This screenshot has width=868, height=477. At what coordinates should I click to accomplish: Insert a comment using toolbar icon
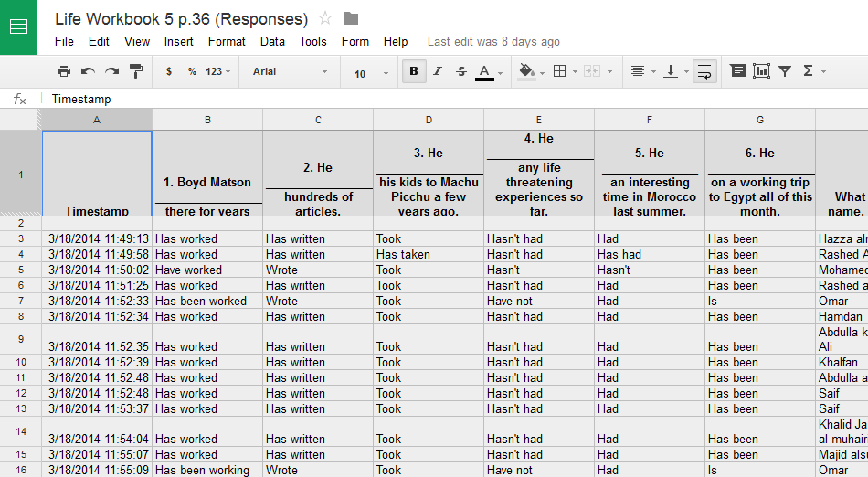tap(737, 71)
